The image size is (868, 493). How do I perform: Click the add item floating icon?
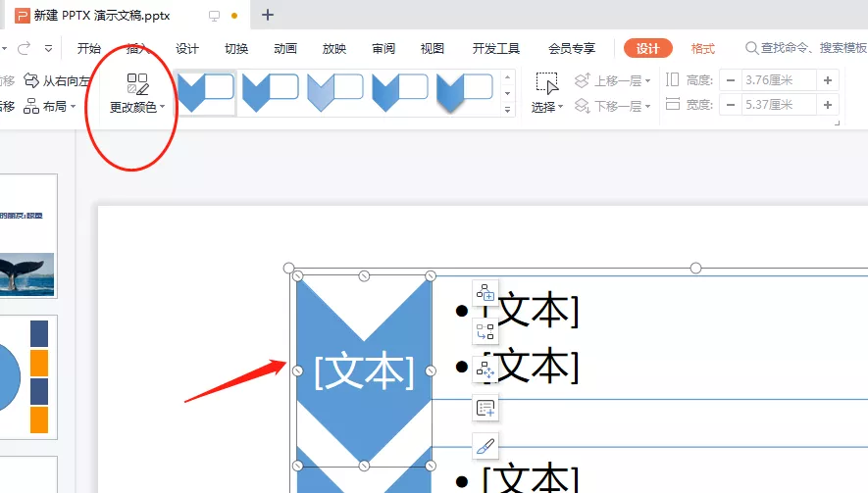(x=485, y=293)
